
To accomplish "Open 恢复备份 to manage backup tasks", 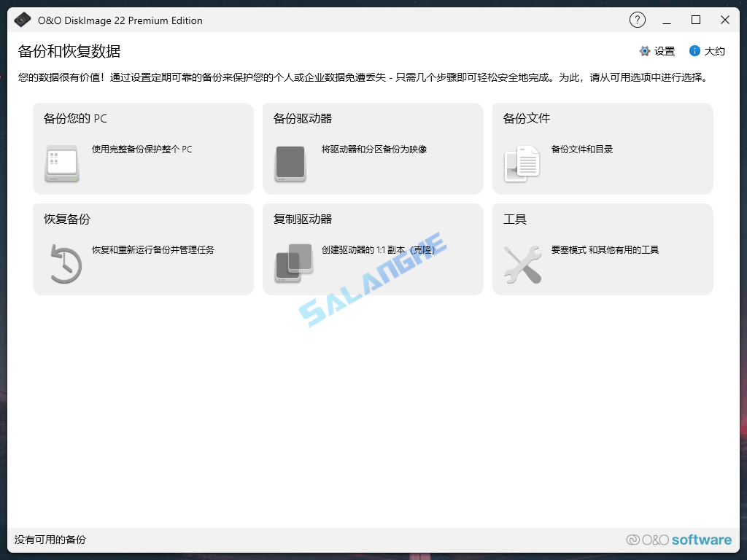I will tap(143, 249).
